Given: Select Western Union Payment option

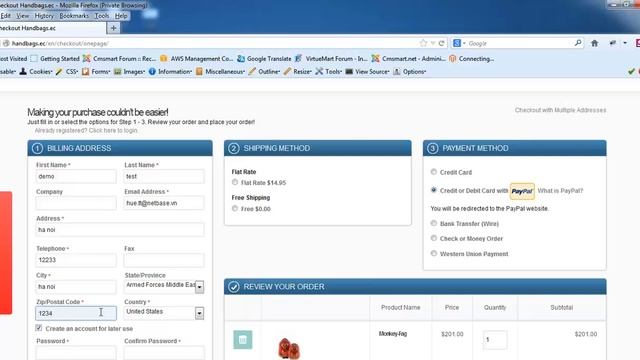Looking at the screenshot, I should pos(433,253).
